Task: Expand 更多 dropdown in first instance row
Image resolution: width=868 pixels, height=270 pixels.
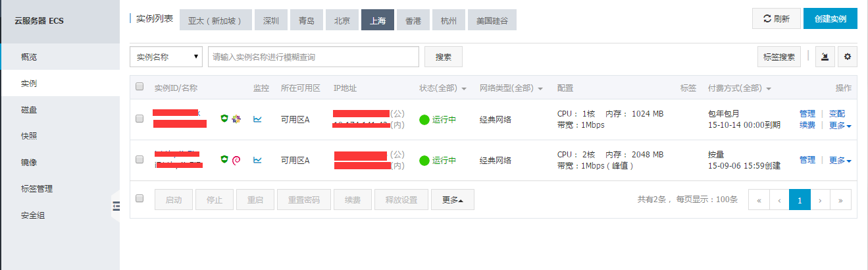Action: tap(840, 125)
